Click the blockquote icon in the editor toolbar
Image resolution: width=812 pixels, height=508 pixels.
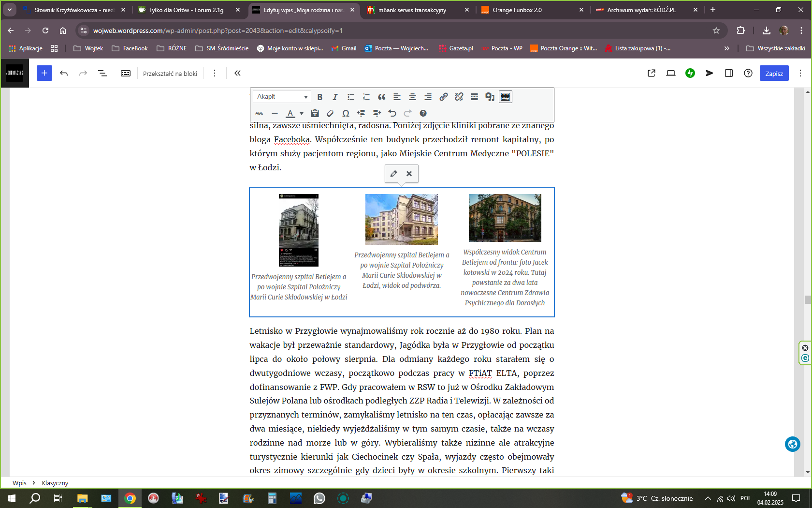pos(381,97)
